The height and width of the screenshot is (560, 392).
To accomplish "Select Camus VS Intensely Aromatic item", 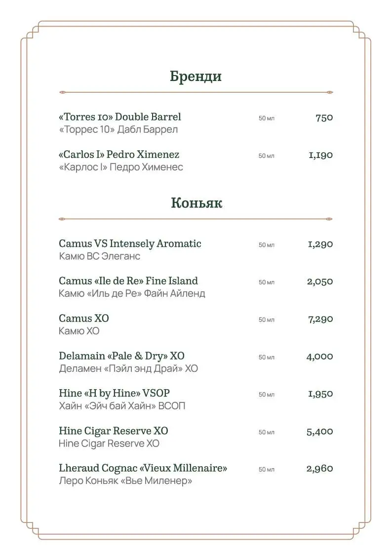I will click(x=130, y=243).
